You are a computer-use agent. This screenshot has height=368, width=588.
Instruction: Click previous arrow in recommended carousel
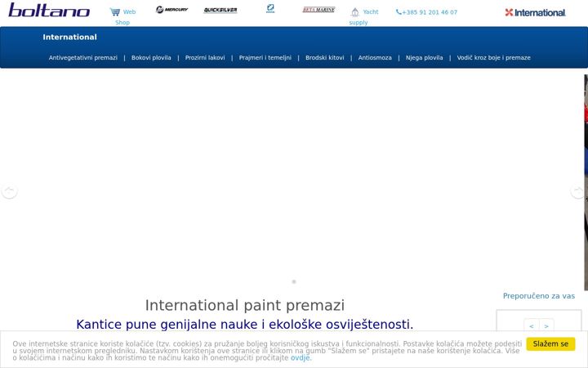click(532, 326)
